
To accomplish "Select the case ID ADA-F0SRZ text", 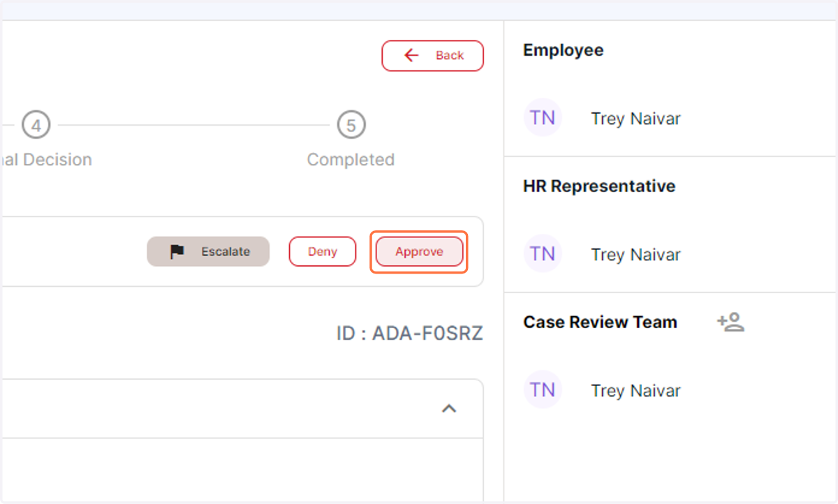I will [x=409, y=334].
